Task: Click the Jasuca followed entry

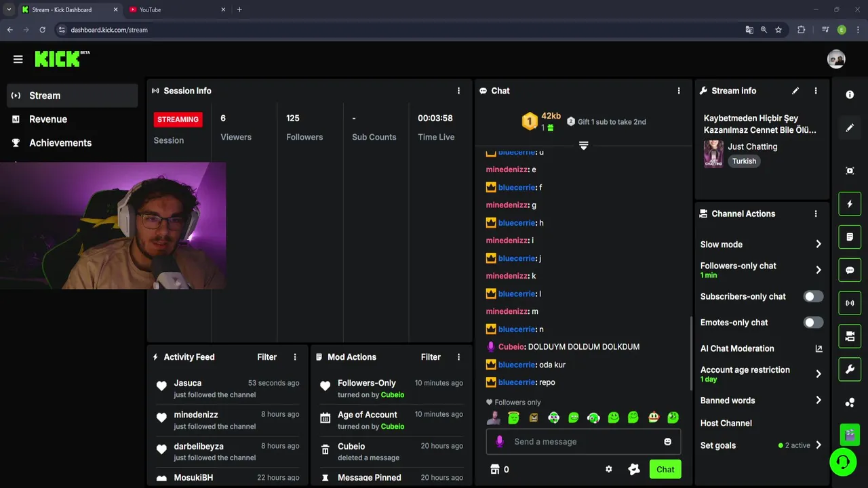Action: (229, 388)
